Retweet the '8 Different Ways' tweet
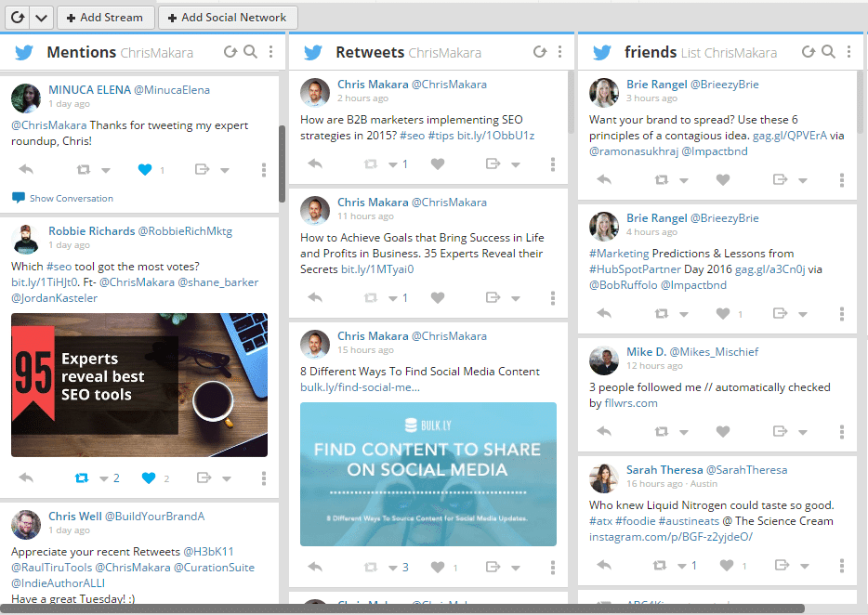 tap(371, 567)
